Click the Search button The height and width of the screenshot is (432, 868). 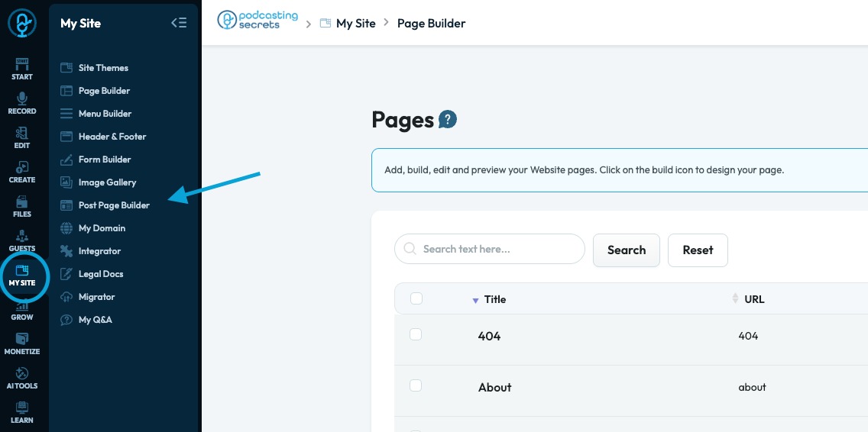(626, 250)
